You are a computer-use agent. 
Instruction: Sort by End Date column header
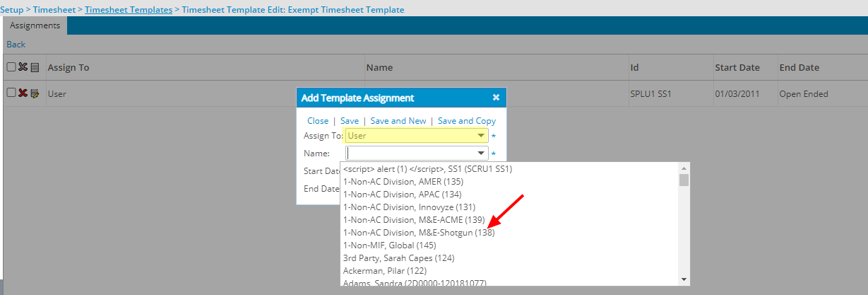click(799, 67)
